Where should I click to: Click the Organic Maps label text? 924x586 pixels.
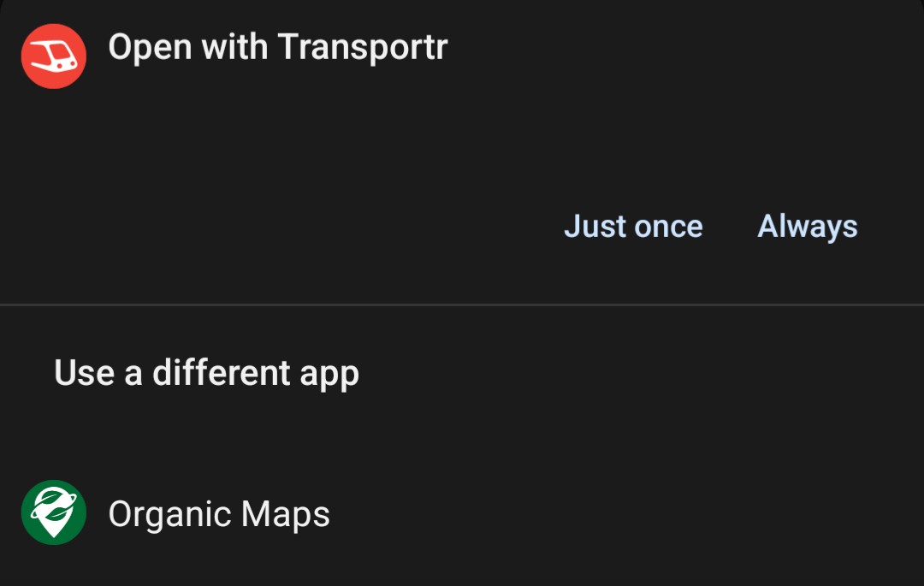[x=219, y=513]
